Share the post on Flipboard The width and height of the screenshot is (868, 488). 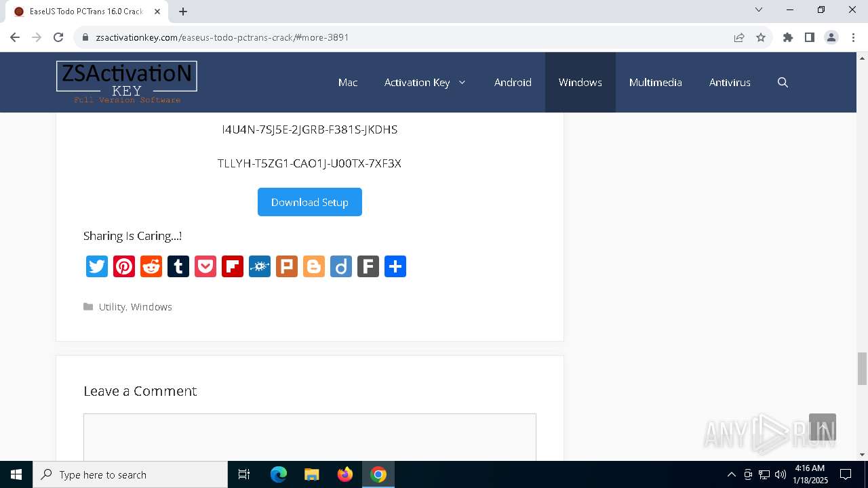(x=233, y=266)
